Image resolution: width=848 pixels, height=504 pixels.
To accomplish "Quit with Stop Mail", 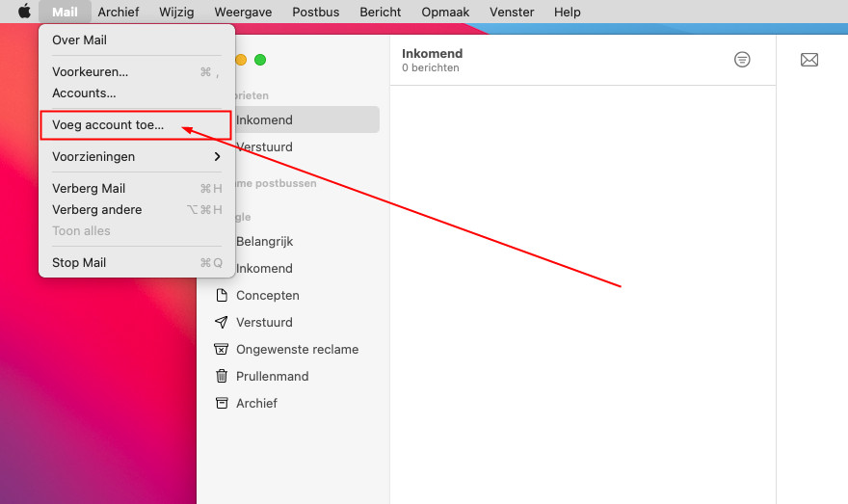I will coord(137,263).
